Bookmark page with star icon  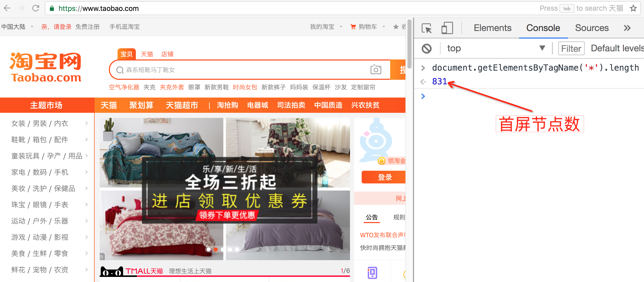point(633,8)
